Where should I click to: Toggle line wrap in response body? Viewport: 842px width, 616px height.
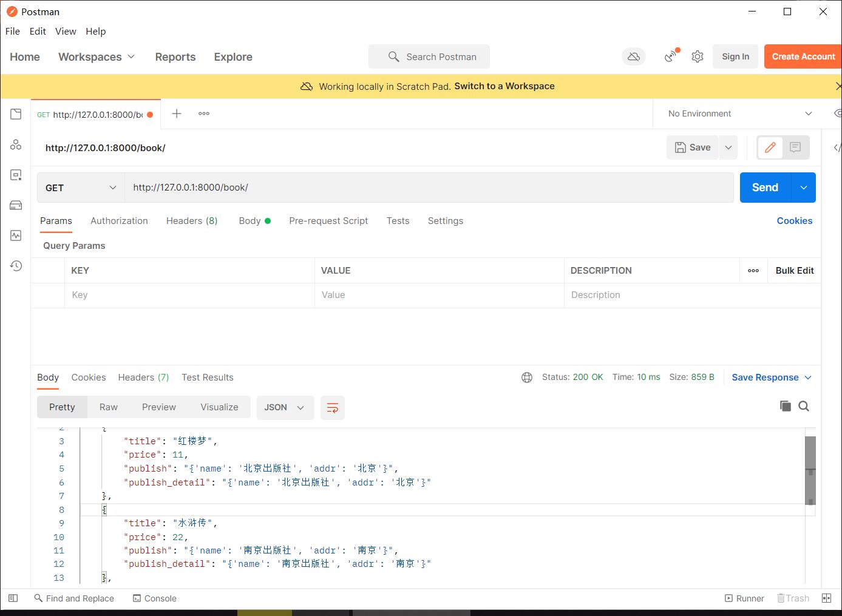(333, 408)
